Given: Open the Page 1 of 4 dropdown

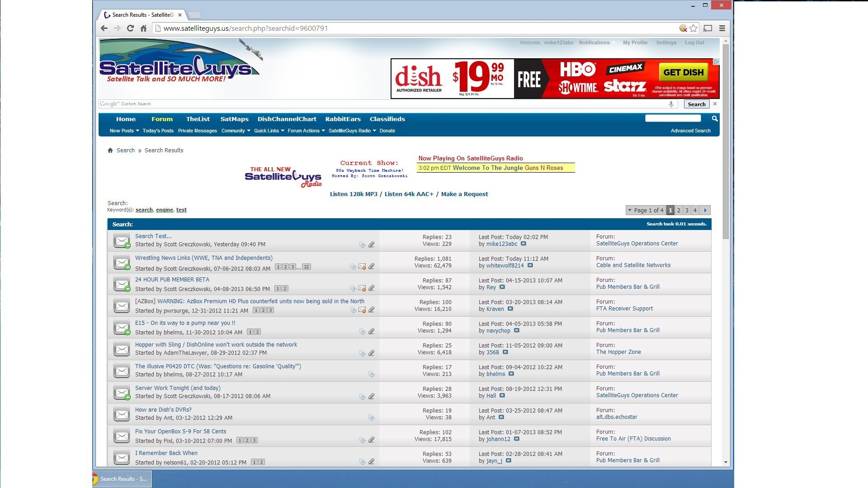Looking at the screenshot, I should coord(646,210).
